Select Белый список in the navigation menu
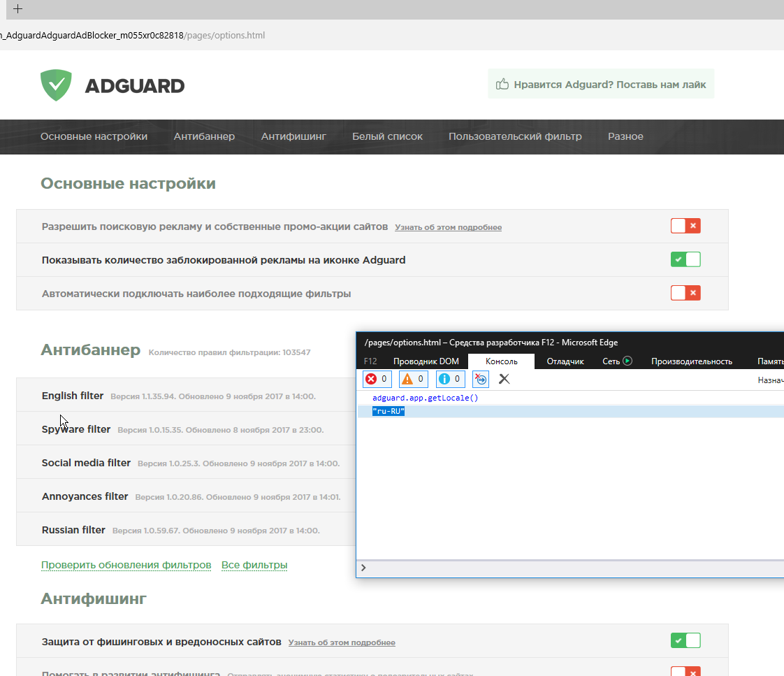The width and height of the screenshot is (784, 676). [x=387, y=136]
